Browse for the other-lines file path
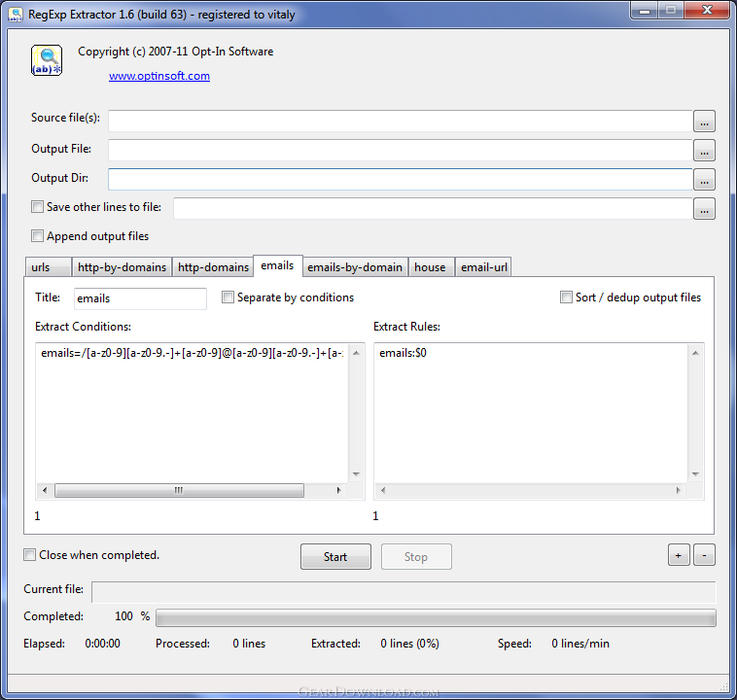 pyautogui.click(x=704, y=209)
